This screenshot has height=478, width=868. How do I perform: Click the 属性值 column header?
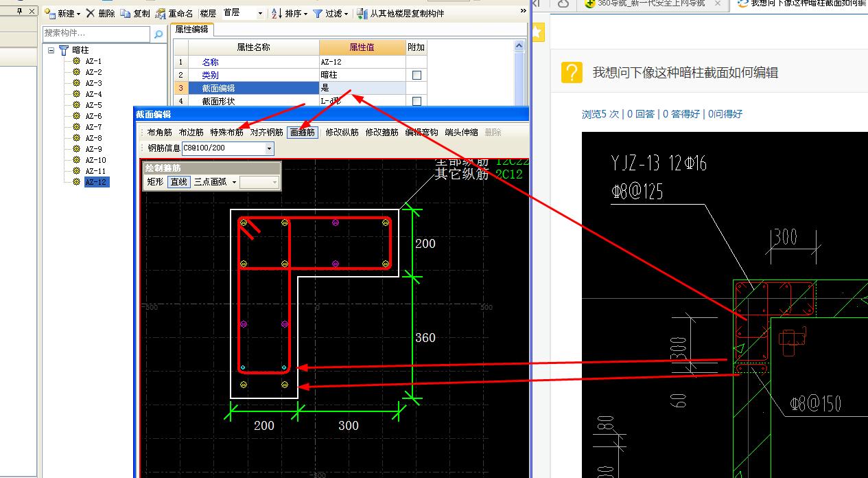[x=362, y=47]
